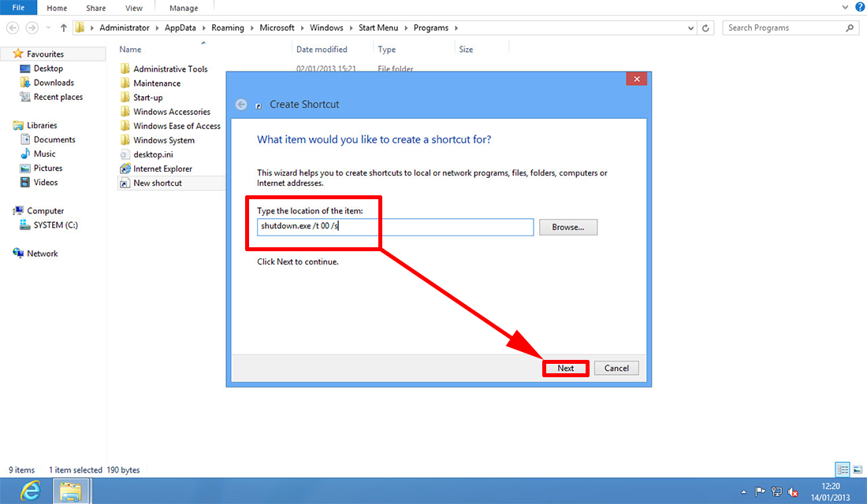The height and width of the screenshot is (504, 867).
Task: Expand the ribbon with the chevron
Action: pos(845,7)
